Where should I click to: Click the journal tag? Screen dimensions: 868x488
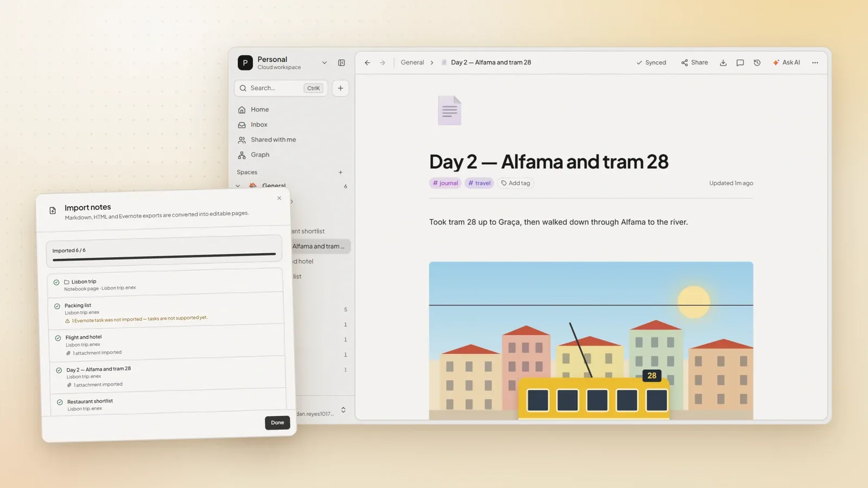pos(445,183)
